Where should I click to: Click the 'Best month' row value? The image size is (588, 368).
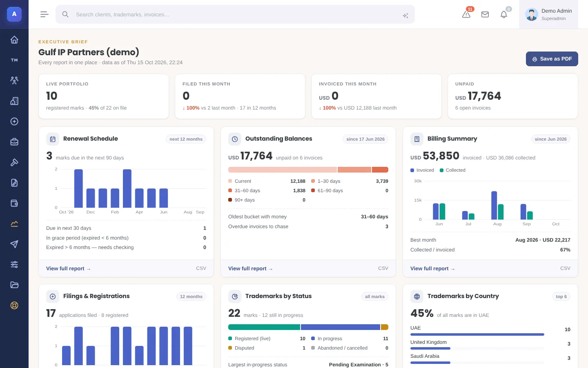pos(543,240)
